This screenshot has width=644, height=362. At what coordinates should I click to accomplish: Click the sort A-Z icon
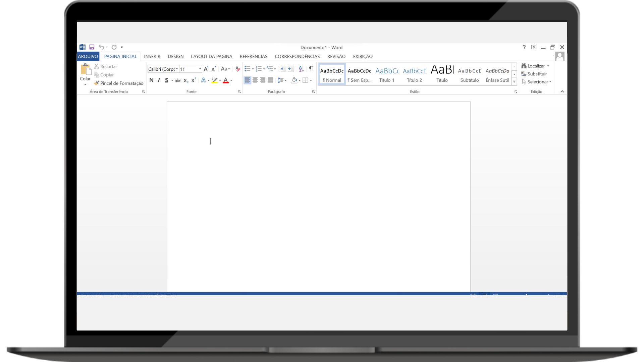pos(301,69)
